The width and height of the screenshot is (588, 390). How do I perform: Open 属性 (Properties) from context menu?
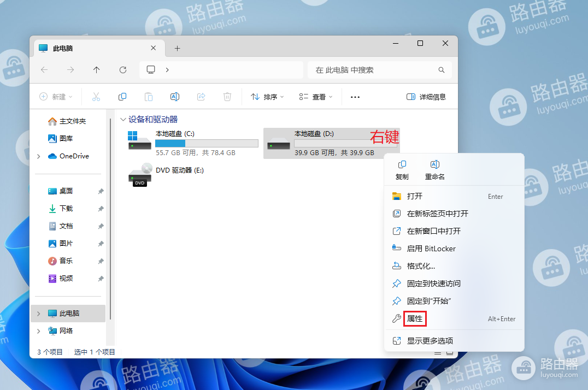(454, 319)
